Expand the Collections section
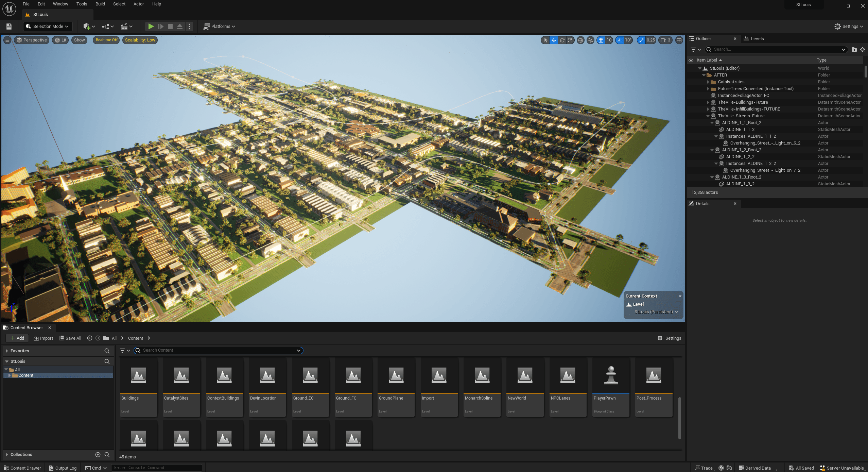Image resolution: width=868 pixels, height=472 pixels. (x=6, y=455)
